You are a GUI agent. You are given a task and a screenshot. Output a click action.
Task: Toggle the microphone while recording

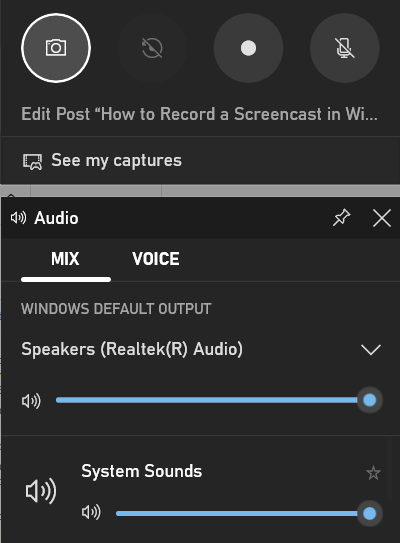coord(345,48)
